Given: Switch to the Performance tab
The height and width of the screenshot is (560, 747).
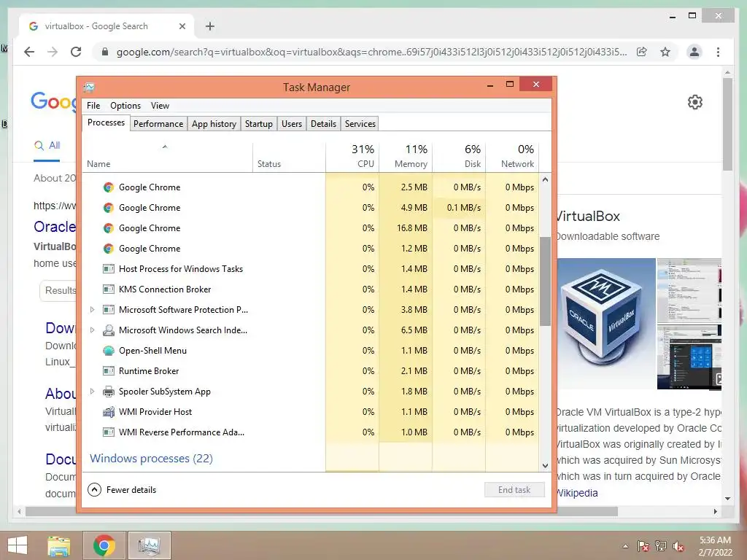Looking at the screenshot, I should (x=158, y=124).
